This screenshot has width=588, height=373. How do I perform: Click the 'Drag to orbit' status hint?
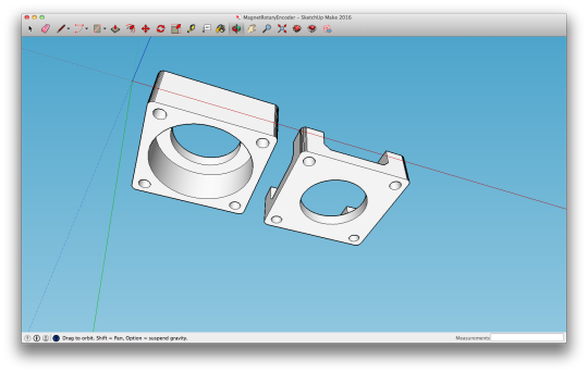(x=124, y=338)
